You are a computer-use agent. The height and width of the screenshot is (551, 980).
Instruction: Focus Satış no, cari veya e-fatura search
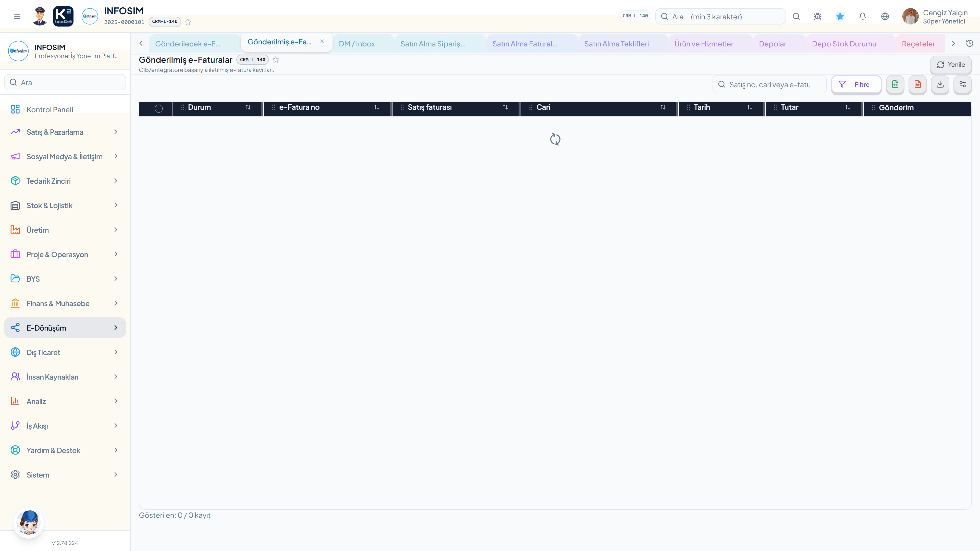[769, 84]
